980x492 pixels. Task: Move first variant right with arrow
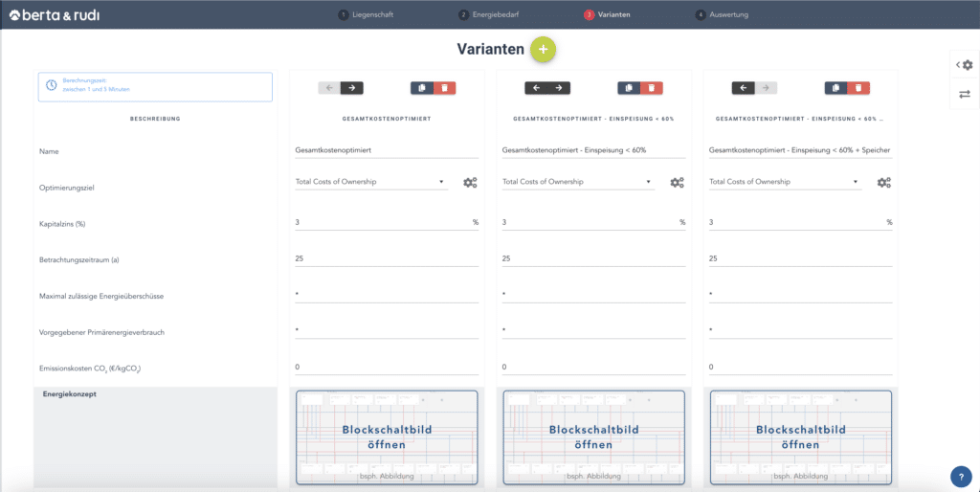click(352, 87)
